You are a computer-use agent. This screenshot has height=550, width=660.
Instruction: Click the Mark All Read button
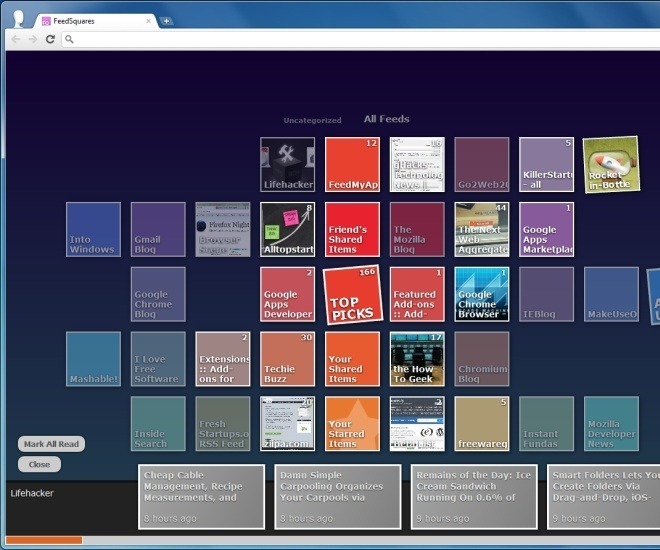51,444
